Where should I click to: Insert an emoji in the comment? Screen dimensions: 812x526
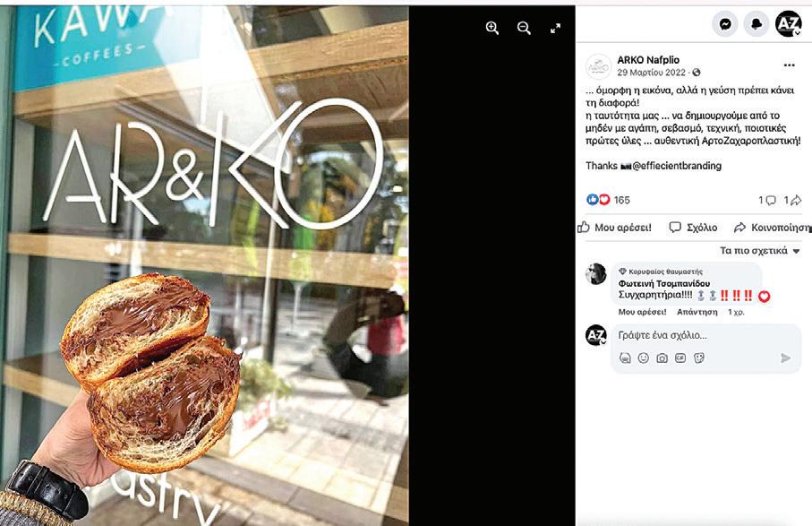pyautogui.click(x=643, y=358)
